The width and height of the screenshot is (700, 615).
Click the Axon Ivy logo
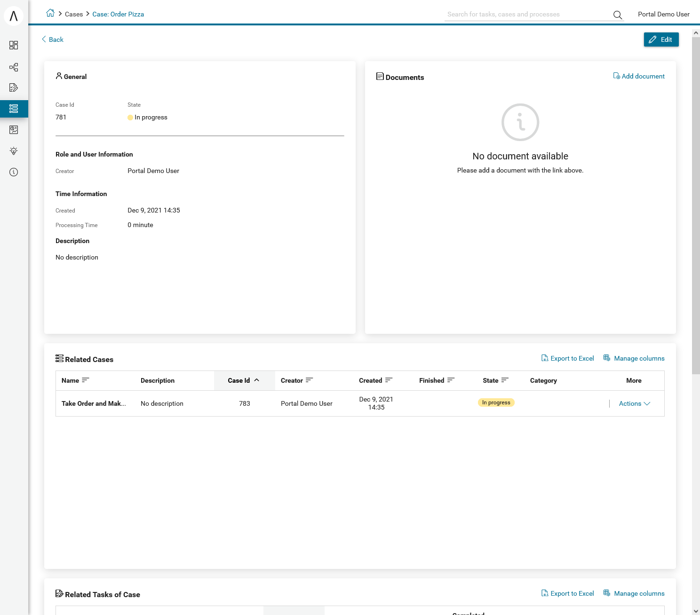click(14, 16)
